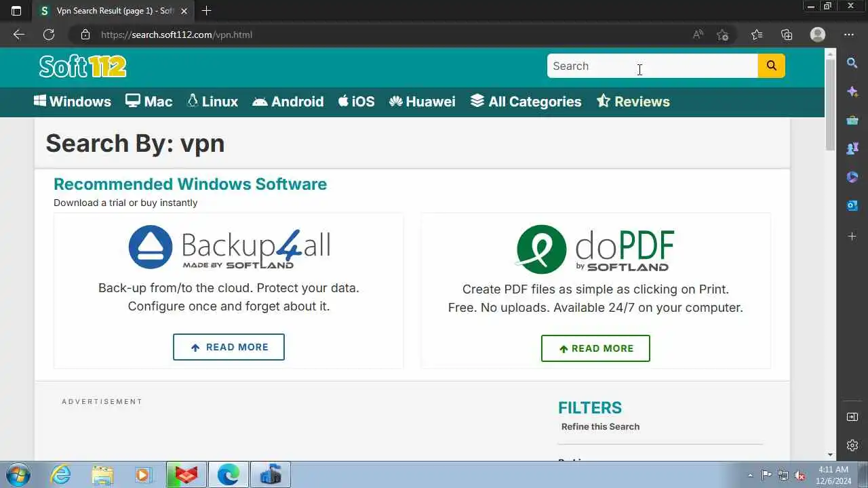Click the address bar URL
This screenshot has width=868, height=488.
(x=176, y=35)
